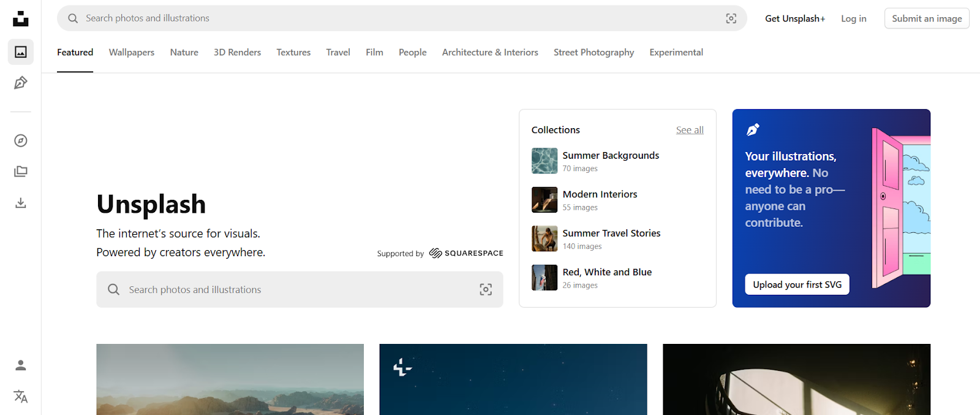Go to 3D Renders tab
Viewport: 980px width, 415px height.
(237, 52)
